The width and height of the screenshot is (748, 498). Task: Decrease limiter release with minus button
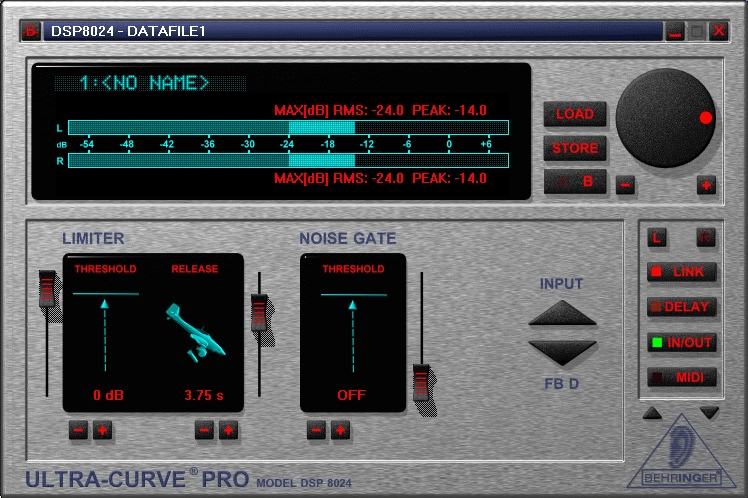click(x=204, y=430)
